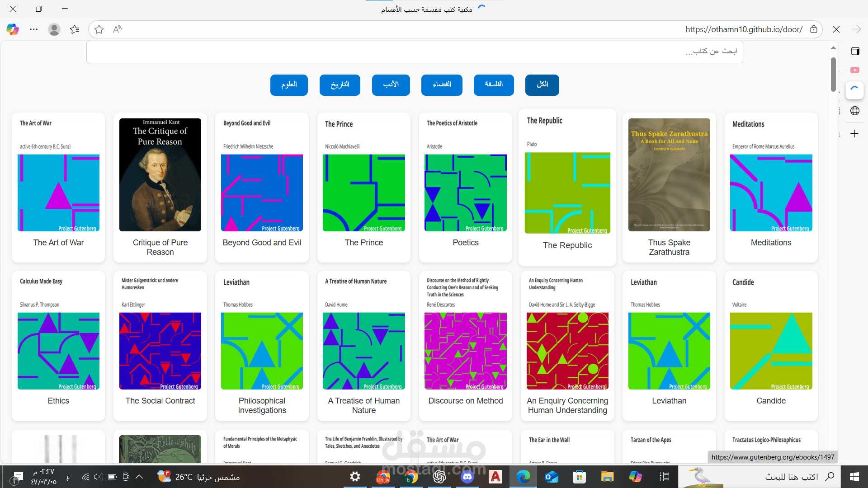This screenshot has height=488, width=868.
Task: Open Adobe Acrobat from taskbar
Action: coord(495,477)
